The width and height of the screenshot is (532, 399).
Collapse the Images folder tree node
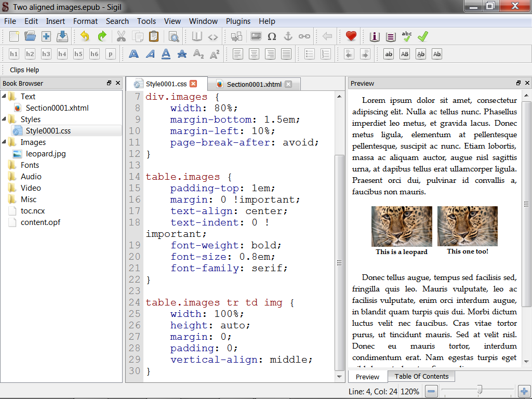pos(5,142)
